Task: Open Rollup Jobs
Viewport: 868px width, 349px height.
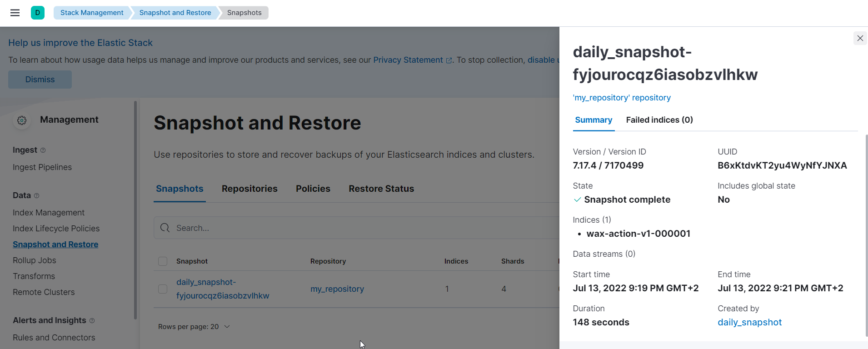Action: pos(35,260)
